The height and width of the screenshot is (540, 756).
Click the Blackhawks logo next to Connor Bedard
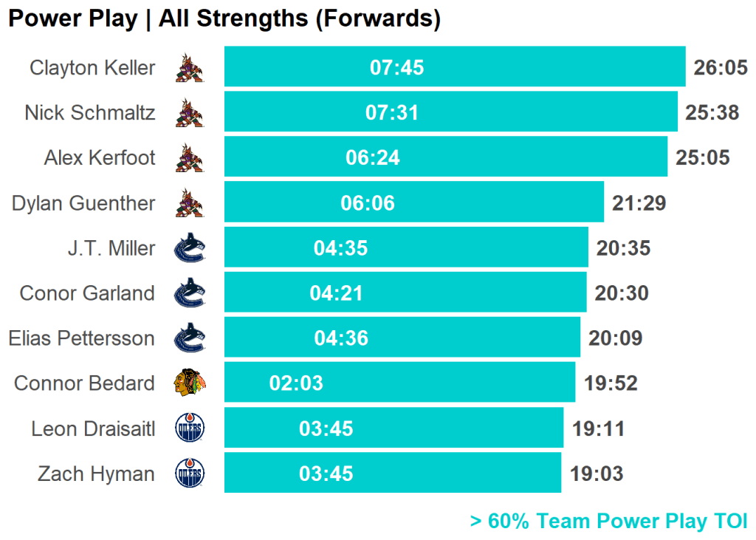pyautogui.click(x=190, y=383)
